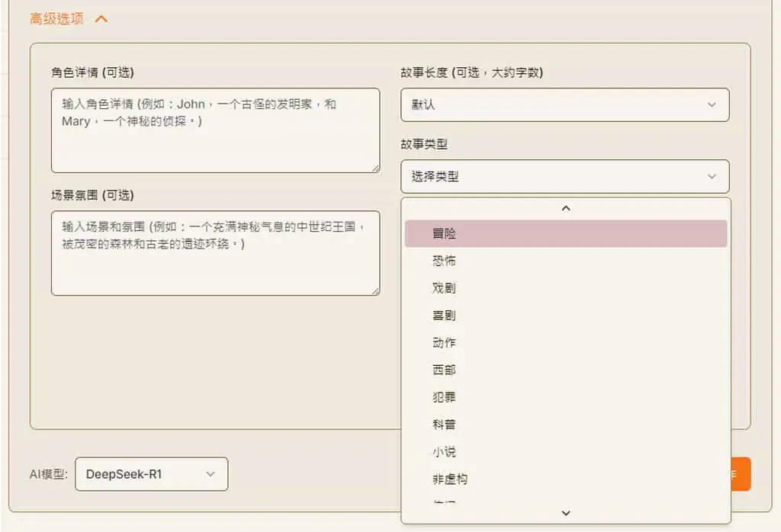Pick the 动作 genre entry
This screenshot has height=532, width=781.
pyautogui.click(x=566, y=343)
